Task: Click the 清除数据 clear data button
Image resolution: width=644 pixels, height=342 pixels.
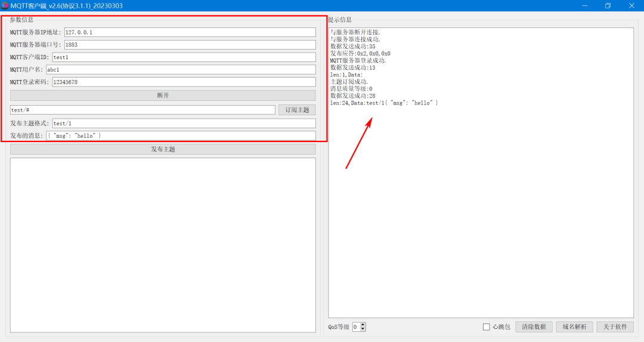Action: (534, 327)
